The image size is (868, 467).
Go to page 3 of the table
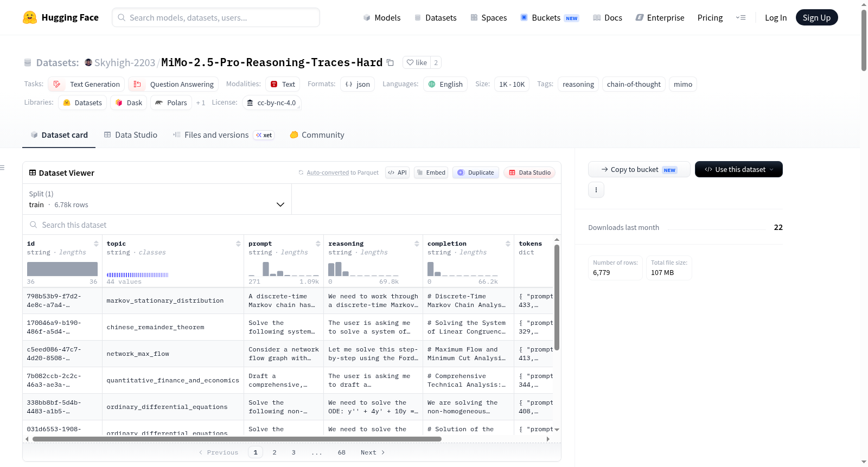click(293, 452)
